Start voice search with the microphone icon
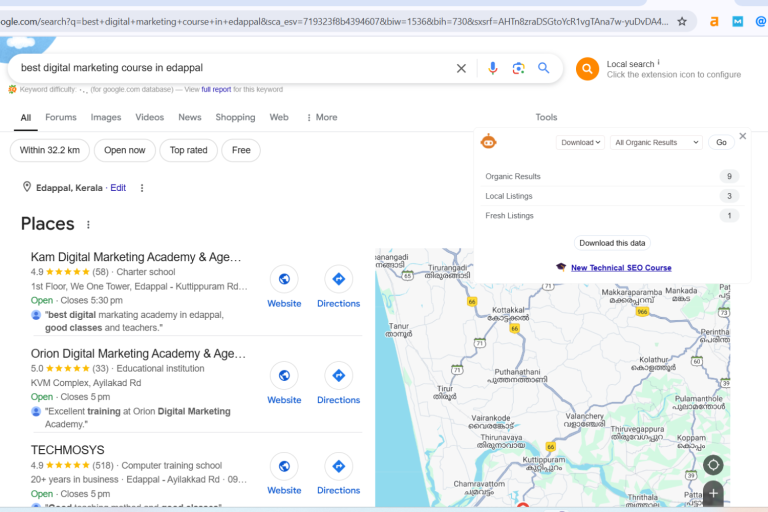The width and height of the screenshot is (768, 512). (x=493, y=68)
